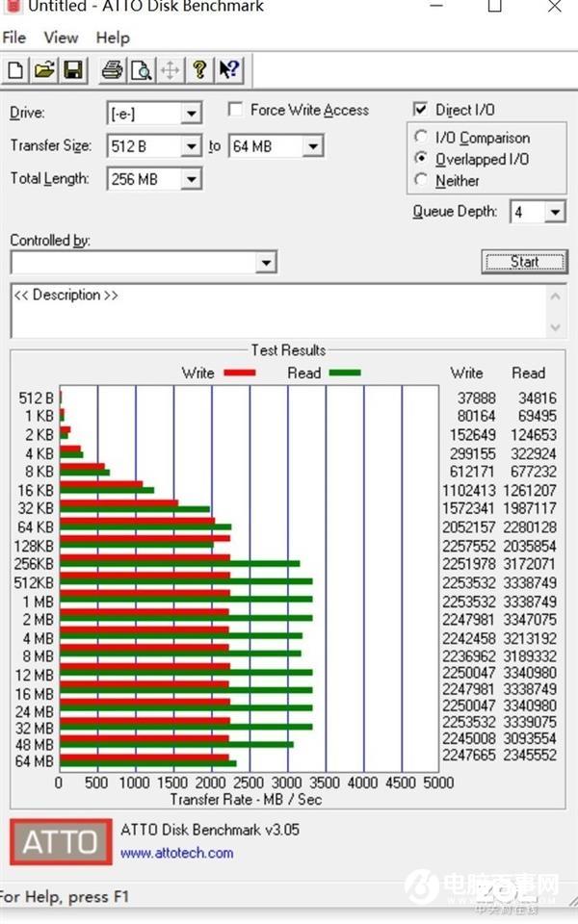Select the Neither radio button
The image size is (578, 924).
[x=421, y=179]
